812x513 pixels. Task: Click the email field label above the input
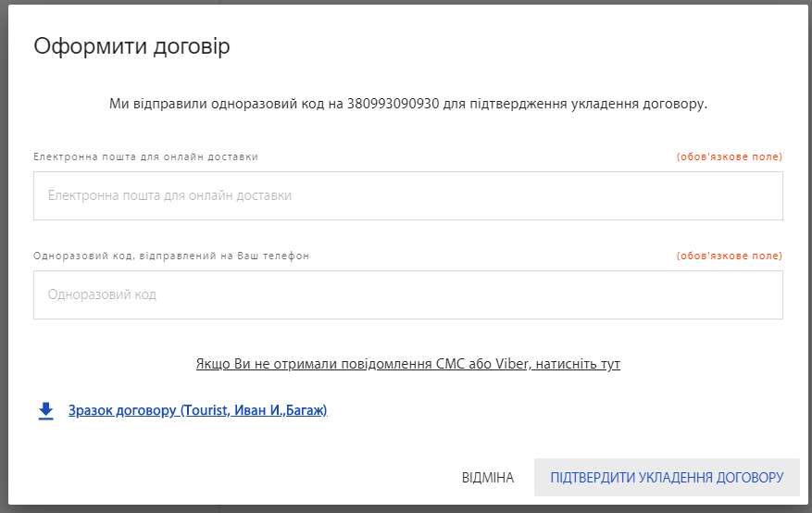coord(145,157)
